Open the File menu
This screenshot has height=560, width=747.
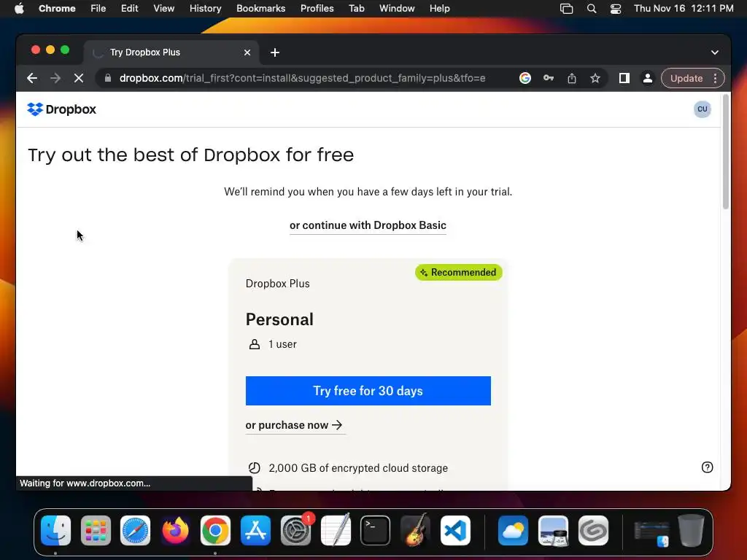pyautogui.click(x=98, y=9)
